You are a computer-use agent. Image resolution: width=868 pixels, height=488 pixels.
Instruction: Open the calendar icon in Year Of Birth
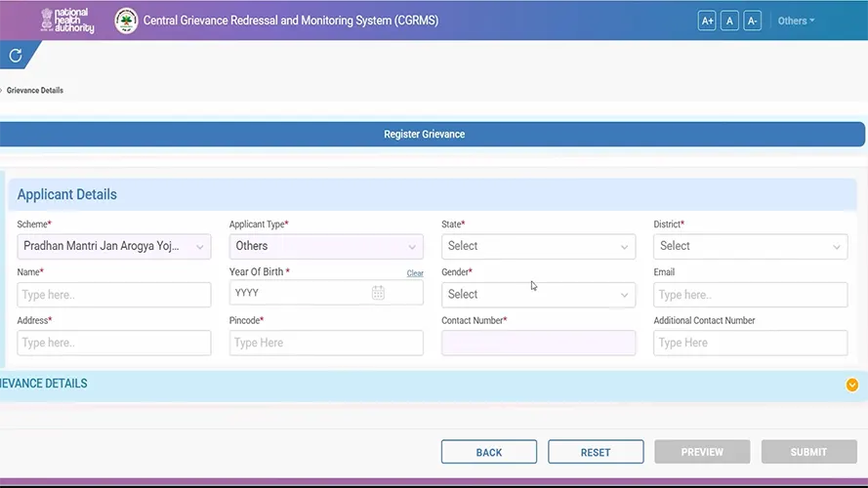(378, 293)
